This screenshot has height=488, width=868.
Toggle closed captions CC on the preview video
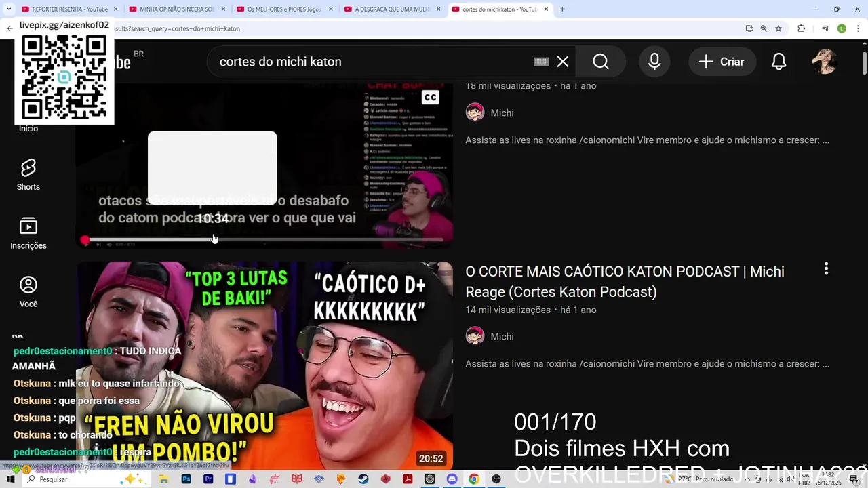point(430,98)
